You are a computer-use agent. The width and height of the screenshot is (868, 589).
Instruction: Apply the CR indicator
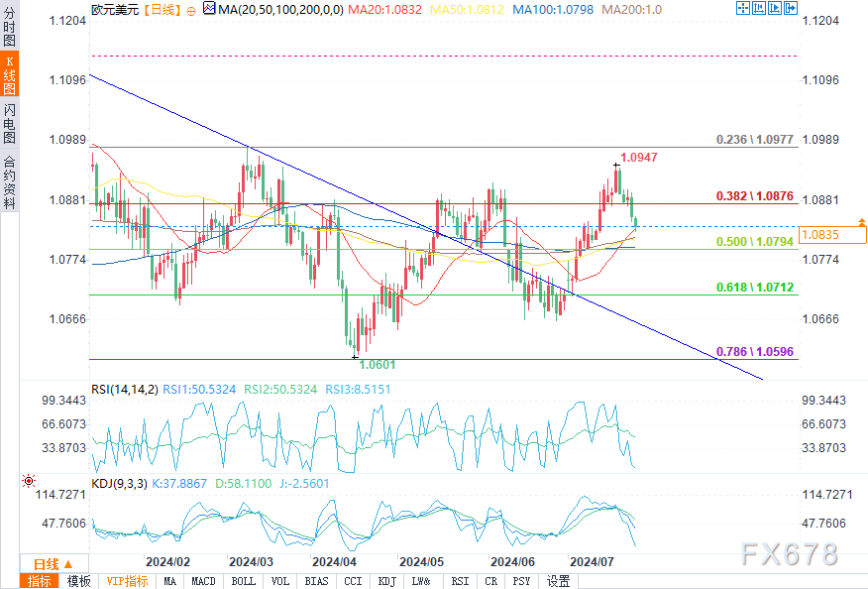click(x=490, y=581)
